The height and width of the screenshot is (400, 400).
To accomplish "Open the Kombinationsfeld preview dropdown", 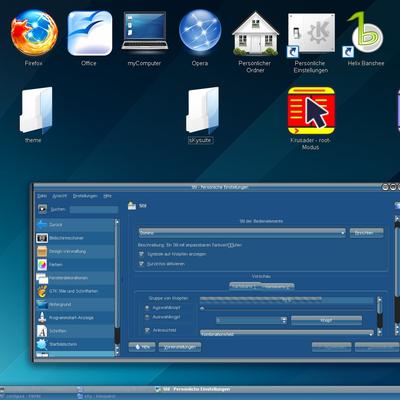I will pyautogui.click(x=287, y=333).
